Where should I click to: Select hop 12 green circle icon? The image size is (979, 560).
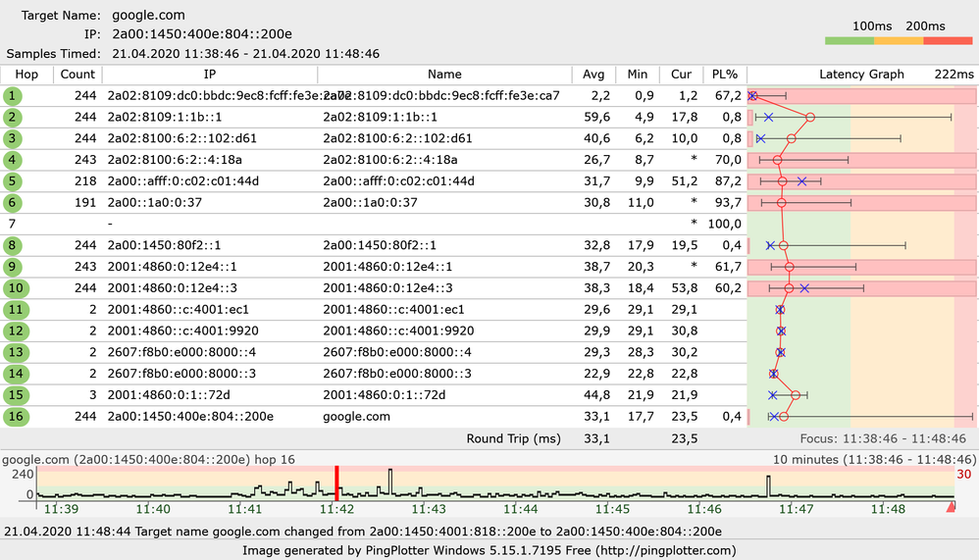tap(15, 331)
